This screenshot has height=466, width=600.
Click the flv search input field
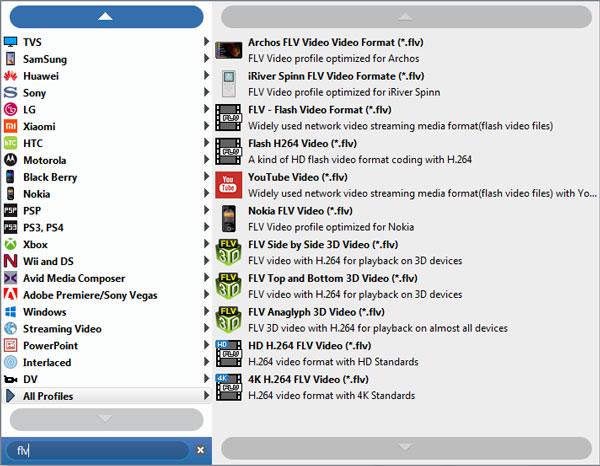point(99,450)
